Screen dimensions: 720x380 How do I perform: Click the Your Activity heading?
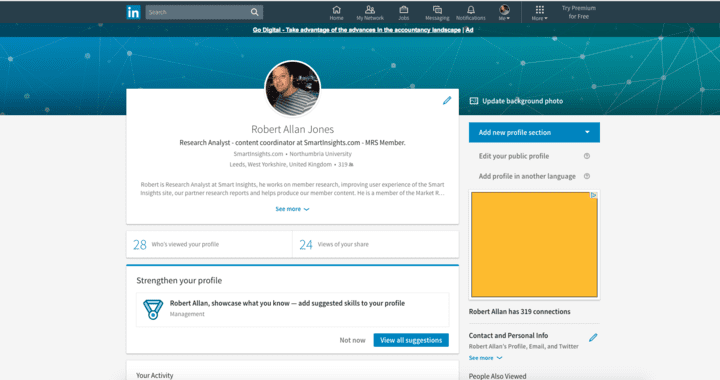click(x=155, y=375)
